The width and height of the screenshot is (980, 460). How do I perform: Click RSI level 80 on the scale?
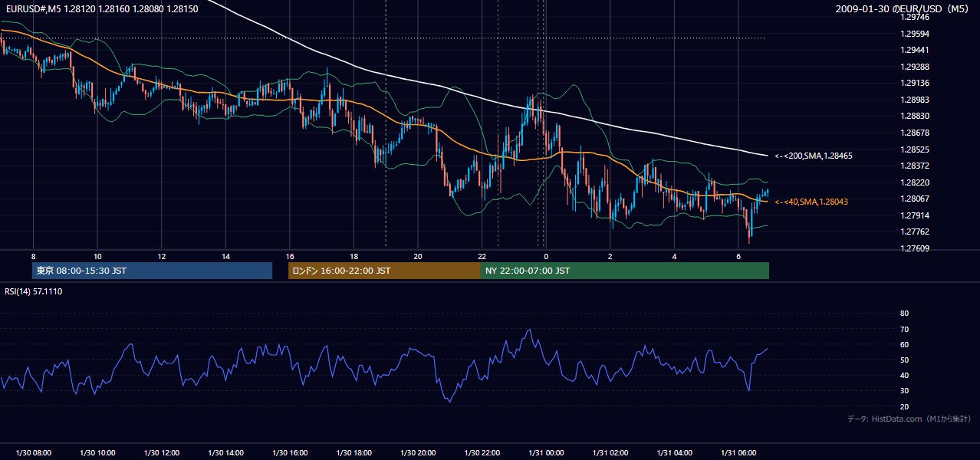point(904,314)
